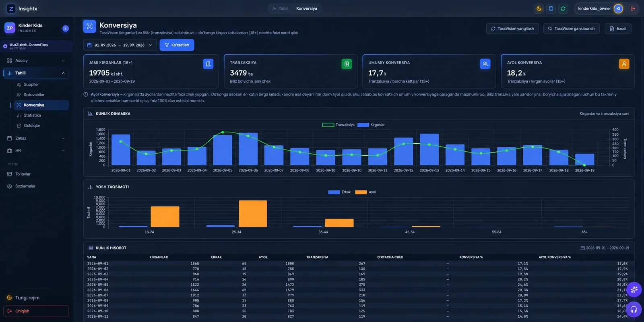Click the orange 25-34 age bar
The image size is (644, 322).
click(253, 214)
